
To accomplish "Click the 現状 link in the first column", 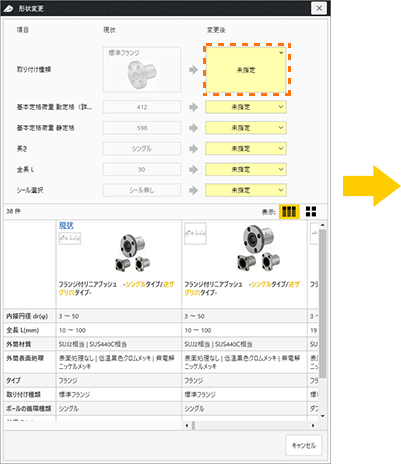I will pyautogui.click(x=66, y=225).
